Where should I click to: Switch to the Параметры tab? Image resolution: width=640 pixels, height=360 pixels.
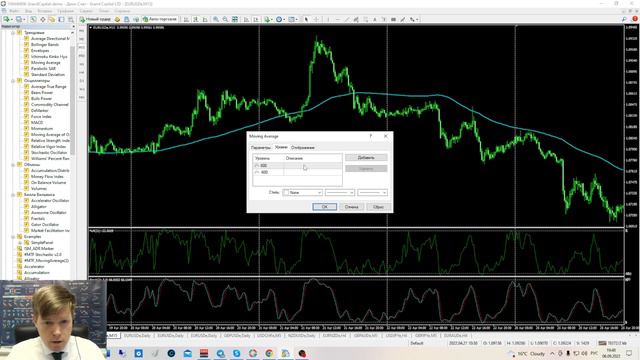[261, 147]
